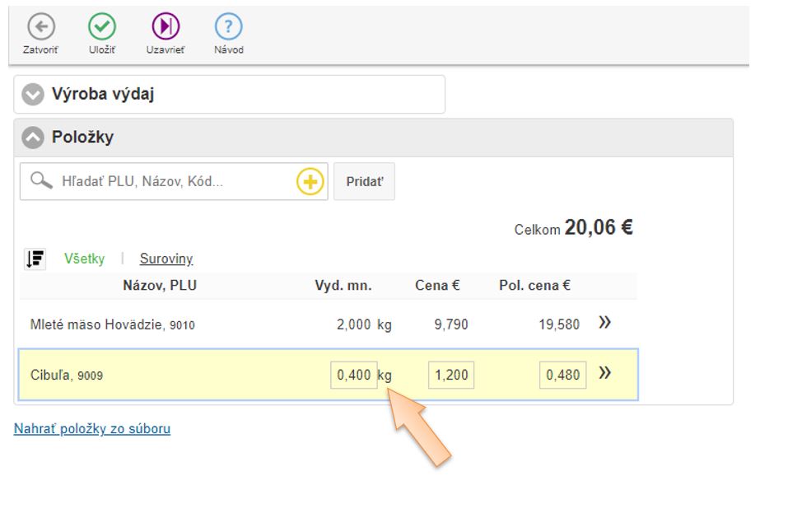This screenshot has height=532, width=788.
Task: Edit Cibuľa item price field showing 0,480
Action: pyautogui.click(x=563, y=375)
